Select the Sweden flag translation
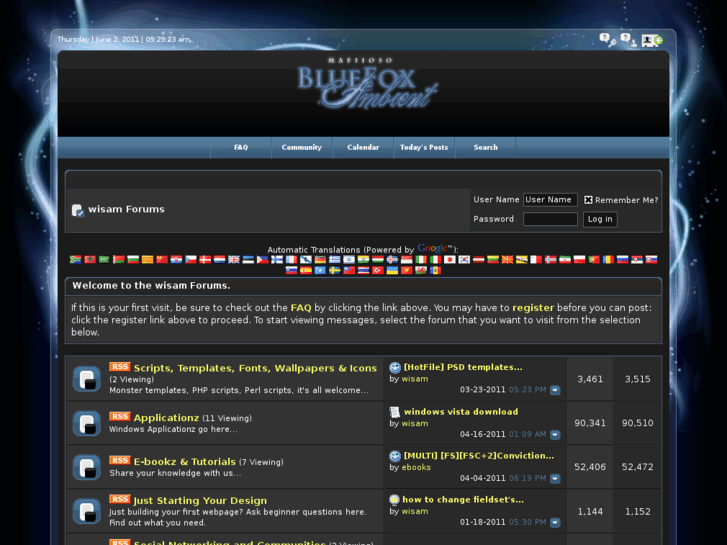The height and width of the screenshot is (545, 727). (334, 270)
